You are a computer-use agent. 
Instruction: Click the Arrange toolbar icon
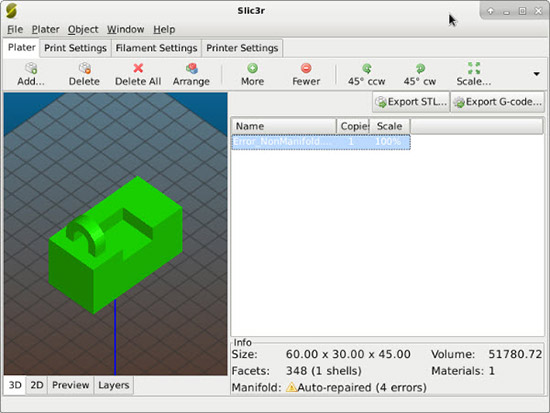[x=192, y=68]
